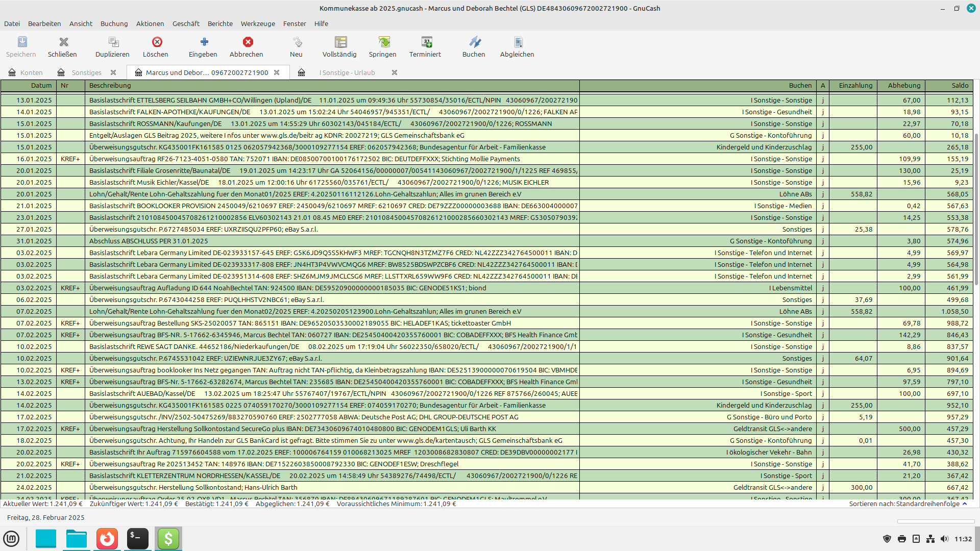
Task: Open the Geschäft menu
Action: pos(186,23)
